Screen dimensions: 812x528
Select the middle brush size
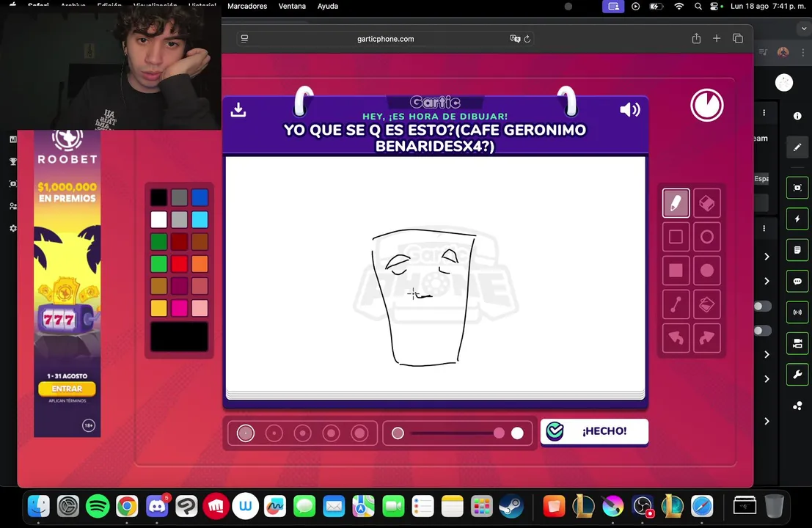[x=302, y=433]
